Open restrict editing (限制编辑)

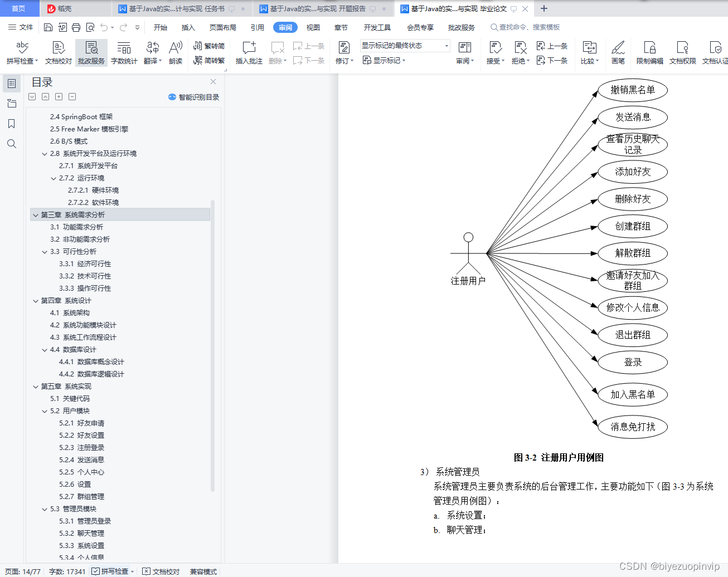[x=650, y=53]
